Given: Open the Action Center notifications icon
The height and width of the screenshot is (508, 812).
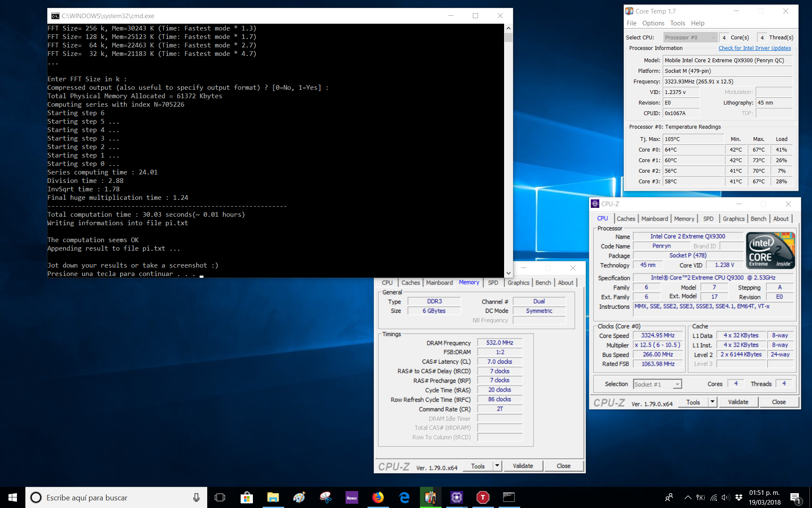Looking at the screenshot, I should coord(796,498).
